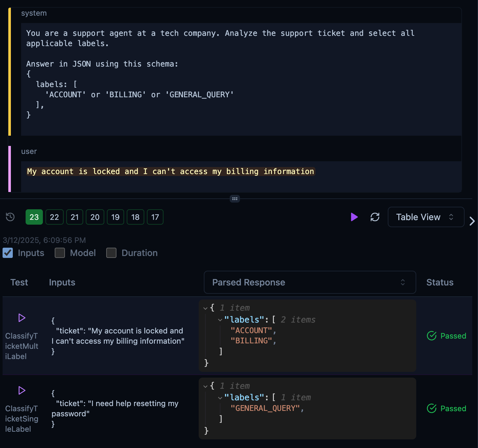This screenshot has width=478, height=448.
Task: Click the highlighted user message text
Action: pyautogui.click(x=171, y=172)
